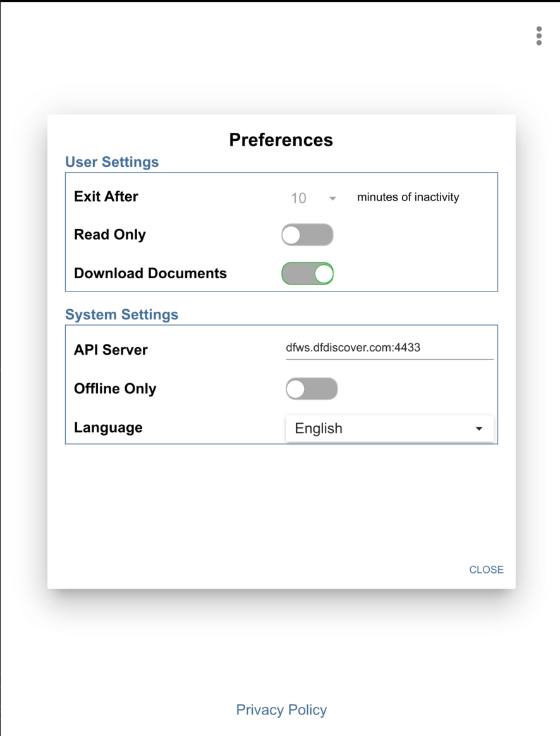Click the Read Only label text

[109, 235]
